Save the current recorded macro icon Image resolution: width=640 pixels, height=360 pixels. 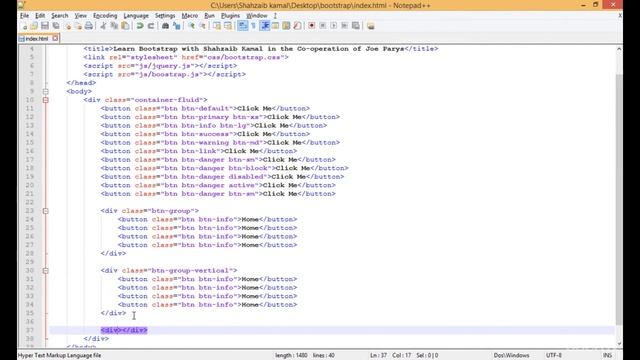tap(356, 26)
